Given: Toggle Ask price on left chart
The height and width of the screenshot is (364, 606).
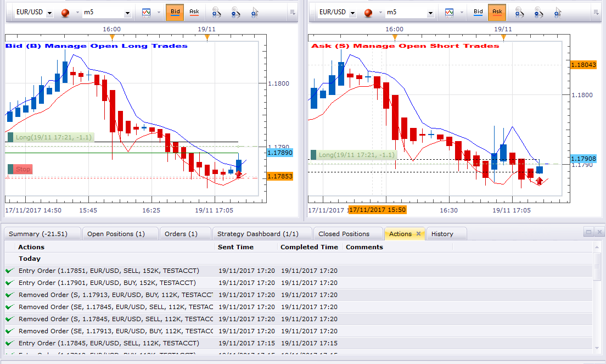Looking at the screenshot, I should click(194, 12).
